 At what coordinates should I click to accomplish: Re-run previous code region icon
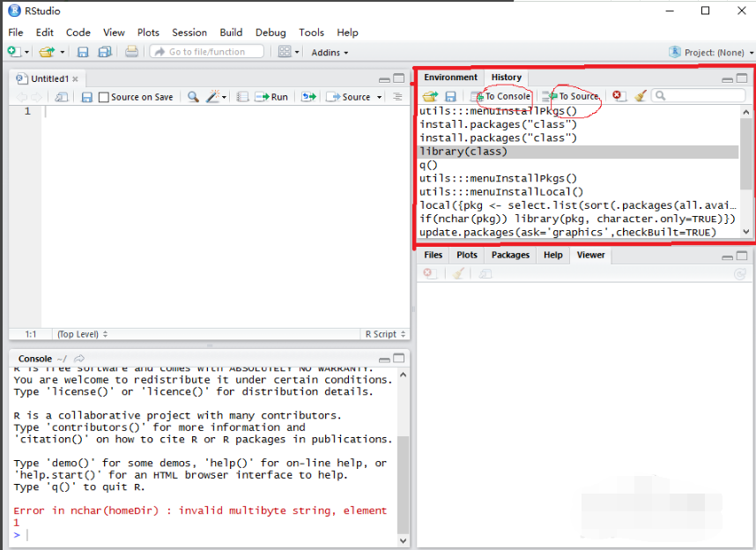(308, 97)
